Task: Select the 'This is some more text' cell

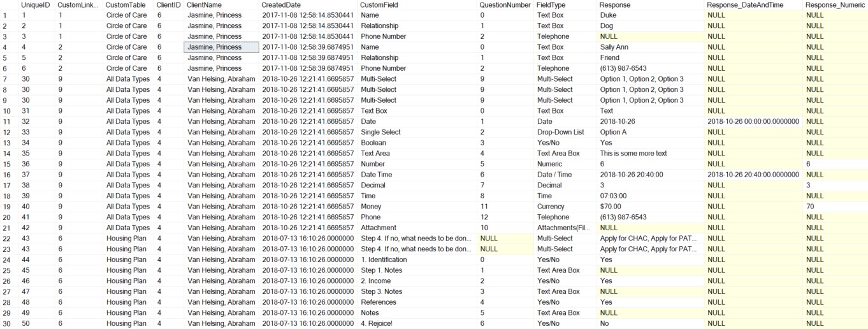Action: coord(633,154)
